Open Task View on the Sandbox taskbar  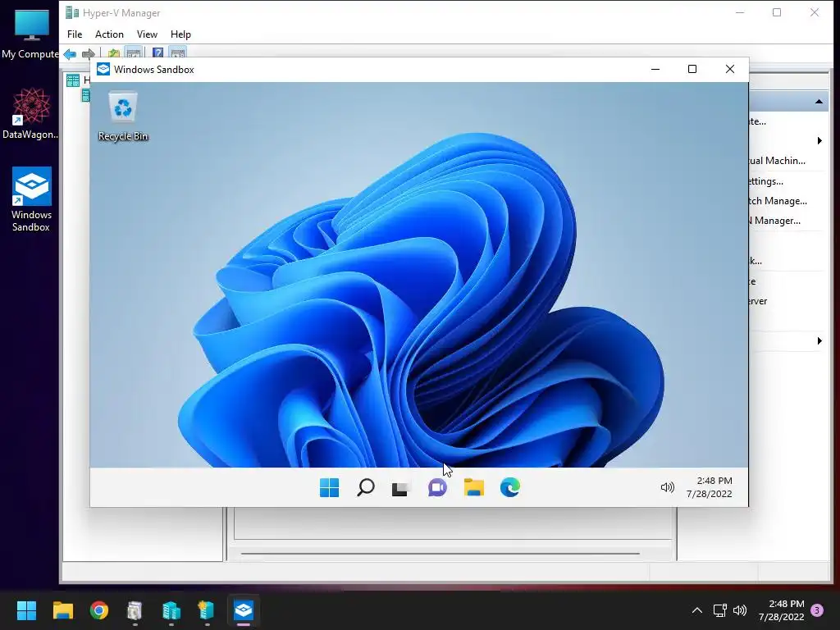[x=400, y=488]
